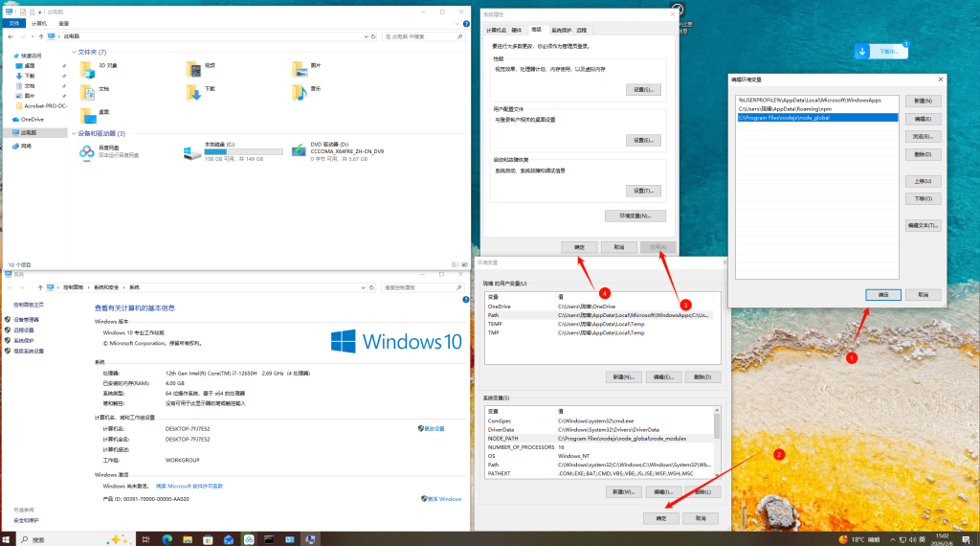Click 设置(S)... under 性能

coord(643,90)
